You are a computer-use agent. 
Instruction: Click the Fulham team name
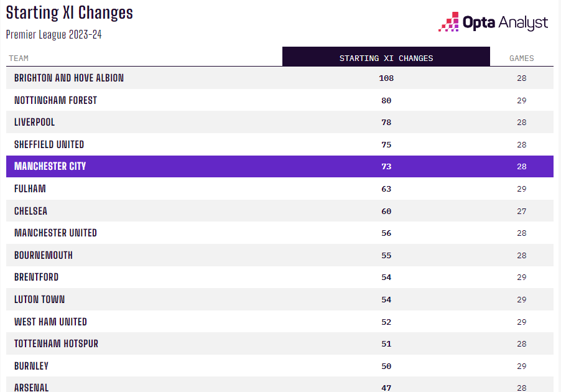tap(30, 189)
